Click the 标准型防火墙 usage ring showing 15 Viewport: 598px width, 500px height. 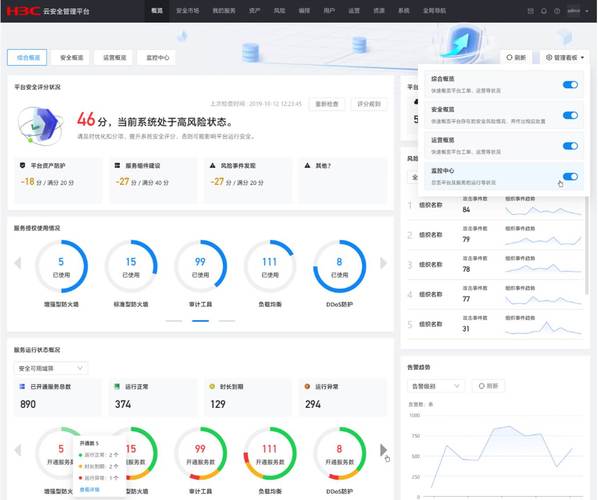131,266
